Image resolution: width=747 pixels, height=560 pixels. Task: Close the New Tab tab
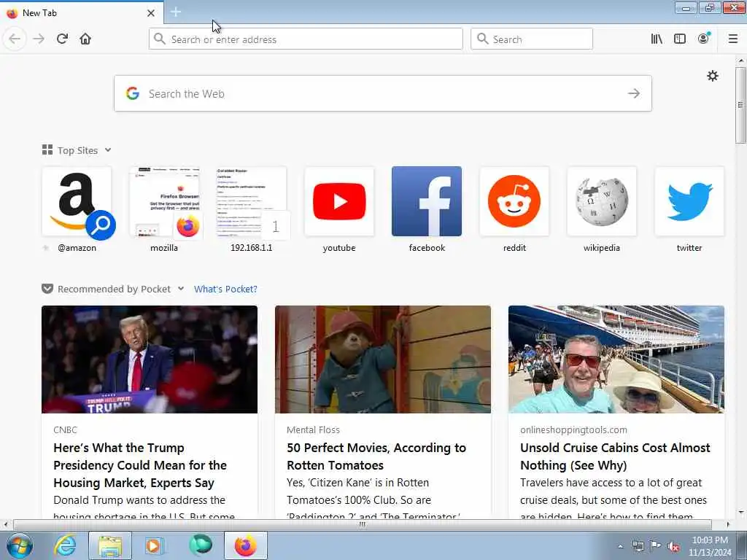coord(150,13)
